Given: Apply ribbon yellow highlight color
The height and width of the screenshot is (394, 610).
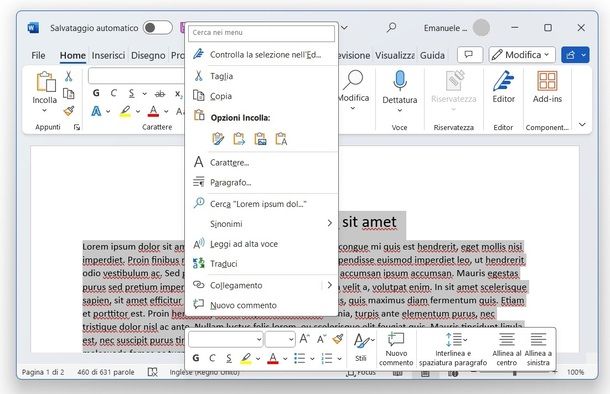Looking at the screenshot, I should (x=125, y=112).
